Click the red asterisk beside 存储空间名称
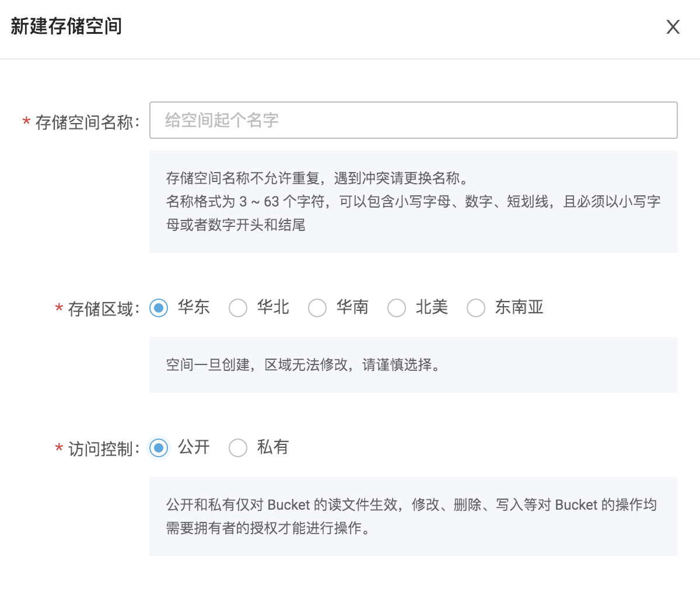Image resolution: width=700 pixels, height=589 pixels. (x=26, y=122)
